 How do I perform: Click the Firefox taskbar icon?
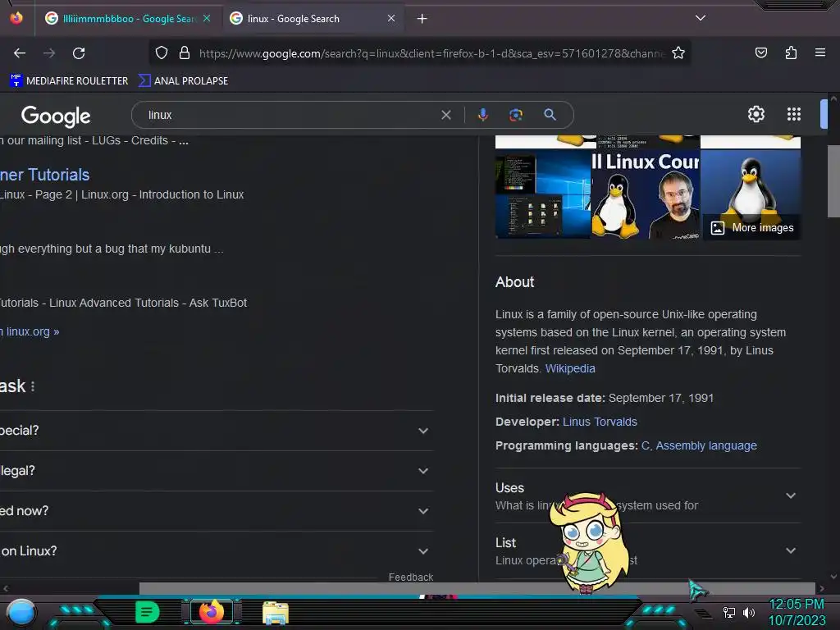click(x=211, y=611)
